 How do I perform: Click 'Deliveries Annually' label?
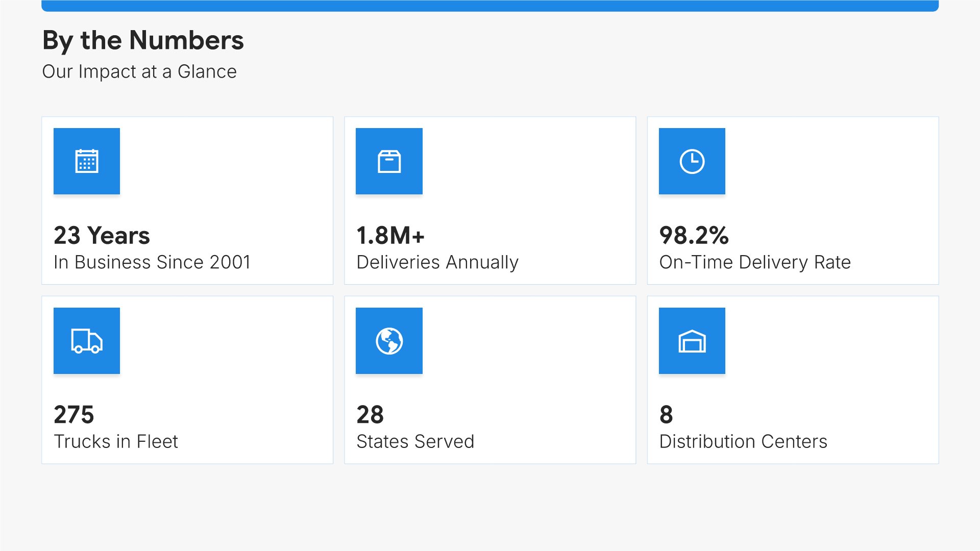pyautogui.click(x=437, y=262)
